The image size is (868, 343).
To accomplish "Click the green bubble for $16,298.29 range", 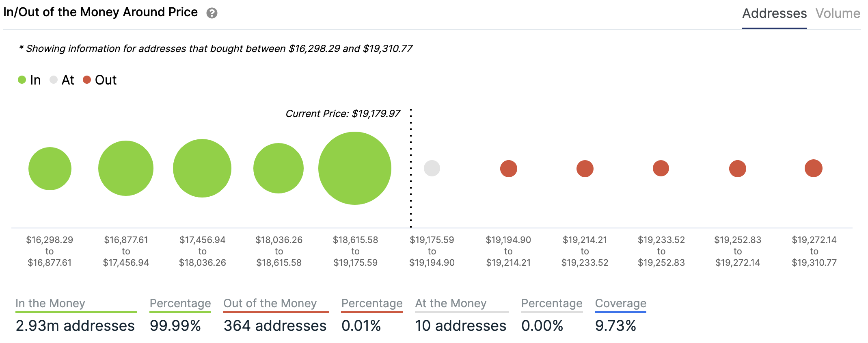I will point(50,169).
